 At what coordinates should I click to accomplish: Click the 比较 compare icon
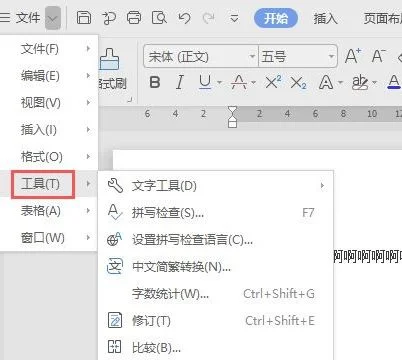pos(114,347)
